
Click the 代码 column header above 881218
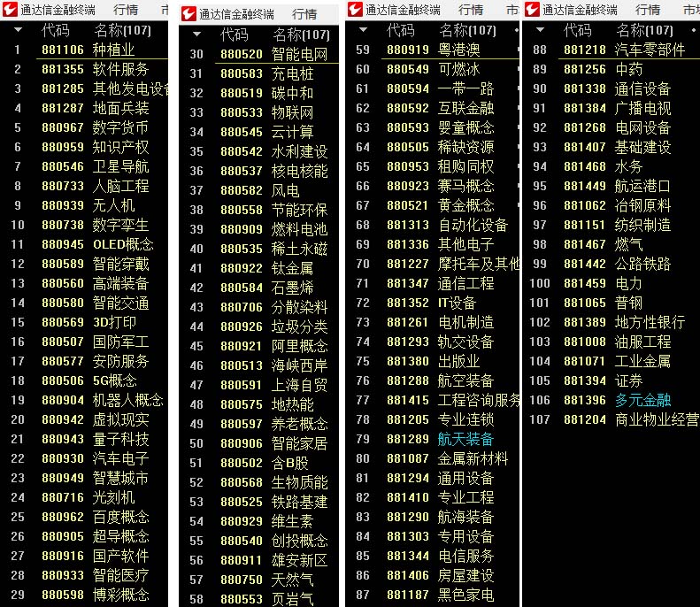pyautogui.click(x=578, y=30)
